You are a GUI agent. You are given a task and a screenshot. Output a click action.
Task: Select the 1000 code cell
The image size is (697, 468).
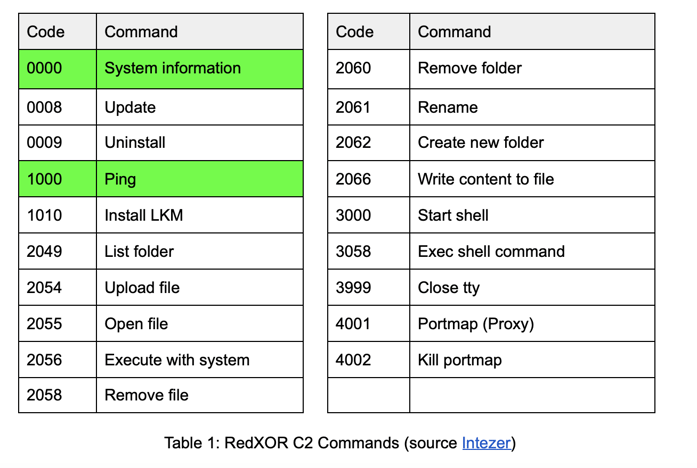[x=57, y=179]
